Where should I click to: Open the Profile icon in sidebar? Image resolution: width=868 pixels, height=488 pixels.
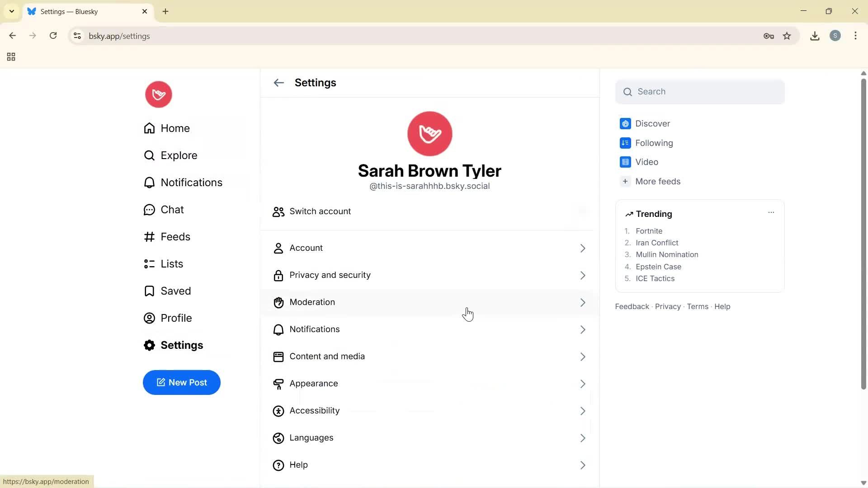pyautogui.click(x=150, y=318)
